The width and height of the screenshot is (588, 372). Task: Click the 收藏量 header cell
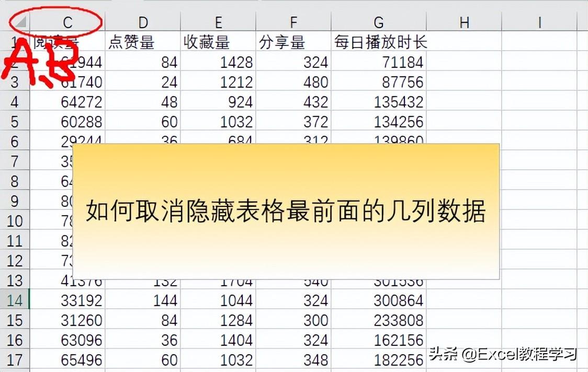pos(218,42)
